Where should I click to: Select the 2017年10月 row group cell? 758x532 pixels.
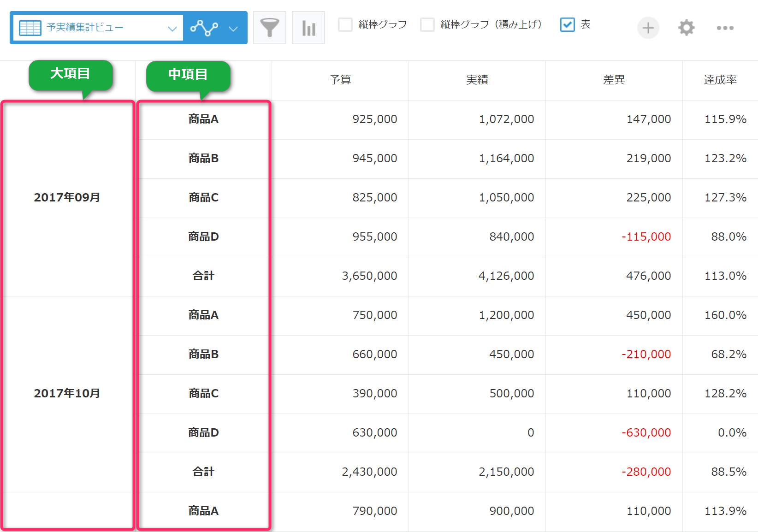[x=67, y=394]
